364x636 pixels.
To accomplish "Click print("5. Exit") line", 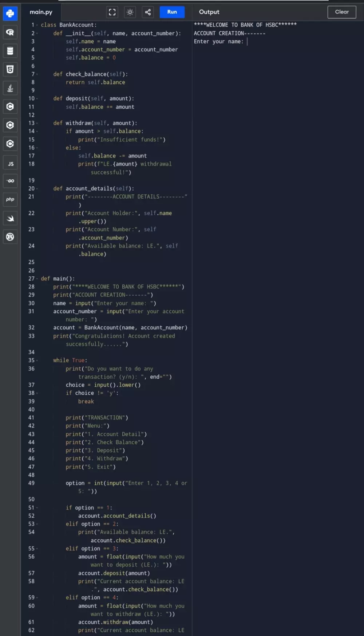I will coord(91,467).
